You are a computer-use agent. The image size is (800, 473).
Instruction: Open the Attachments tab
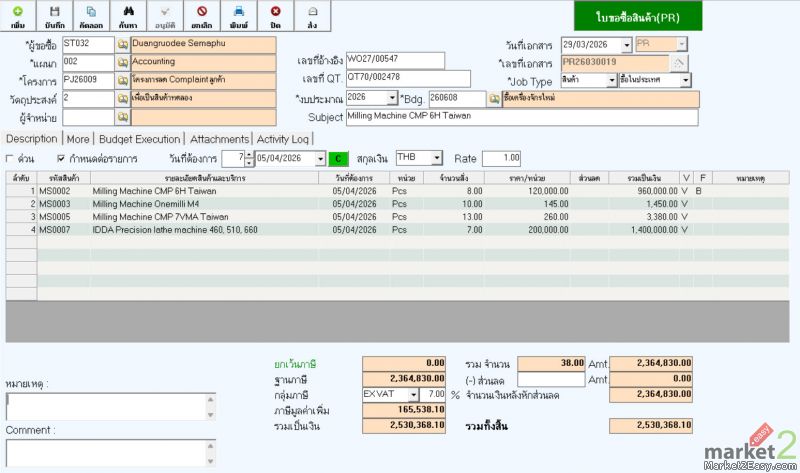[219, 139]
